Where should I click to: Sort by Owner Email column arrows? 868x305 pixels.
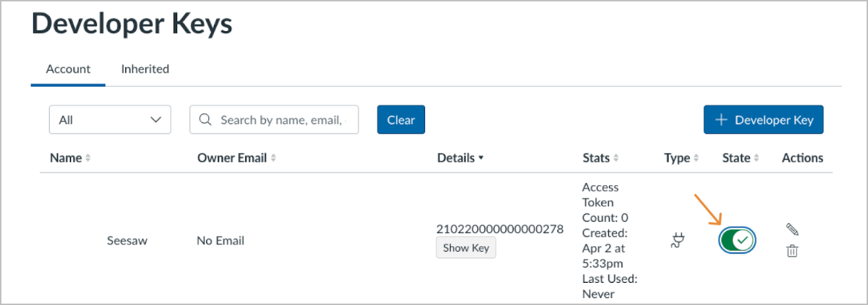(x=273, y=158)
